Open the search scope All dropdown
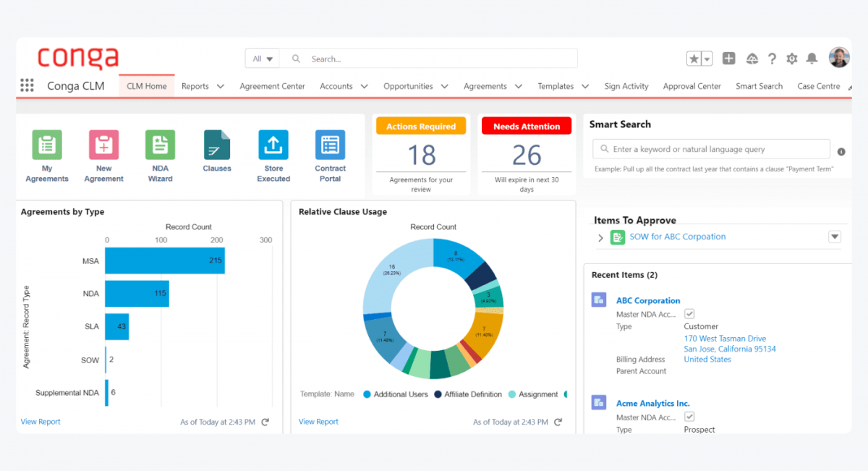Image resolution: width=868 pixels, height=471 pixels. pyautogui.click(x=262, y=58)
